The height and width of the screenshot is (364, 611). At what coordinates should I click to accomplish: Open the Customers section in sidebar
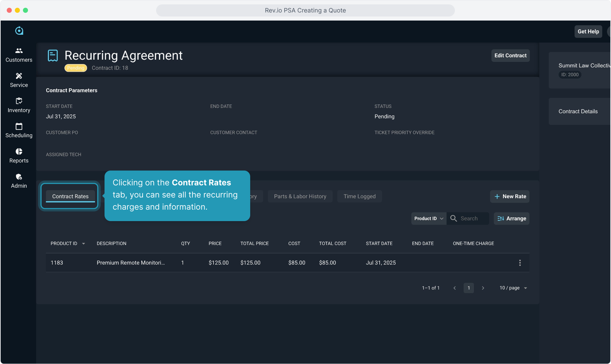pyautogui.click(x=19, y=55)
